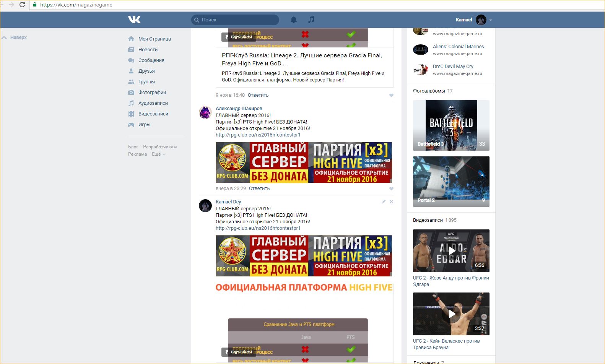
Task: Open video title UFC 2 - Жозе Алду против Фрэнки Эдгара
Action: [x=451, y=281]
